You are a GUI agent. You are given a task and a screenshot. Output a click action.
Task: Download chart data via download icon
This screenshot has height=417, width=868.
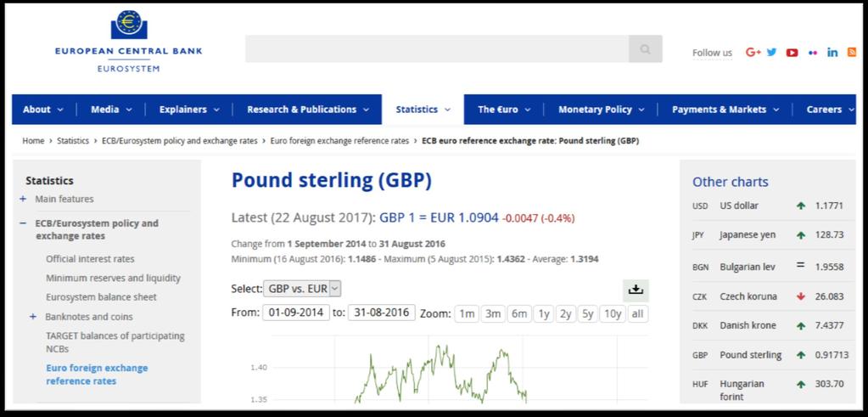636,290
